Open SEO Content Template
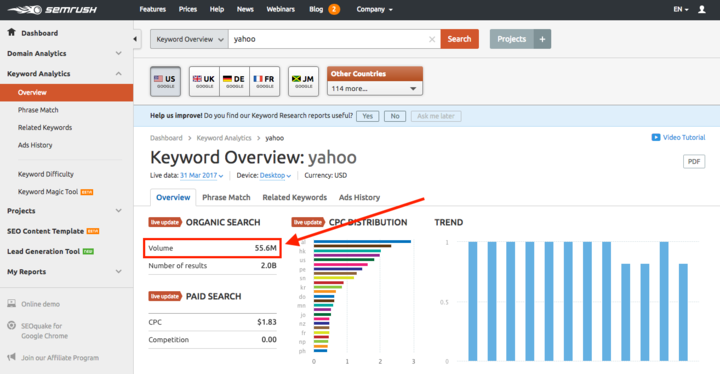The image size is (720, 374). tap(45, 231)
